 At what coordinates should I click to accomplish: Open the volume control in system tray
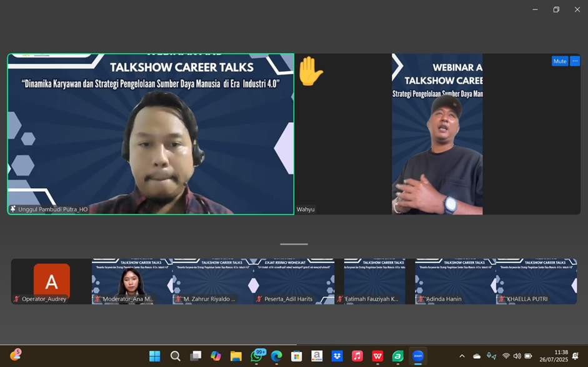point(517,356)
